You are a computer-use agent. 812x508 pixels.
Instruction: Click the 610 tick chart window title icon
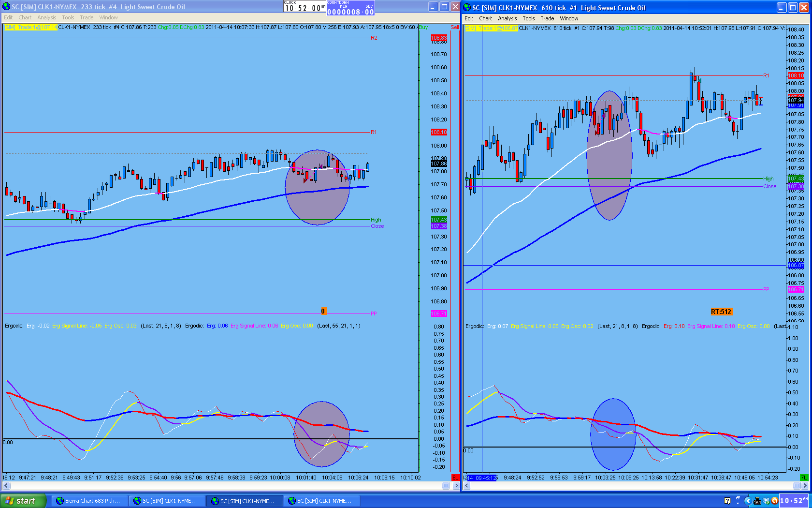pyautogui.click(x=467, y=8)
